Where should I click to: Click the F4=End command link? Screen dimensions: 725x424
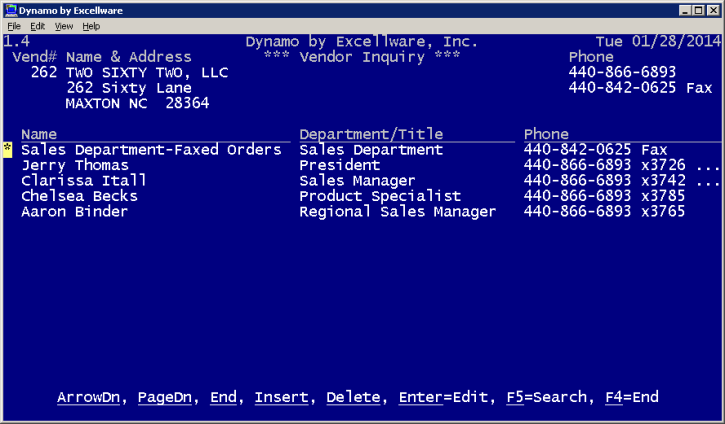[x=632, y=397]
